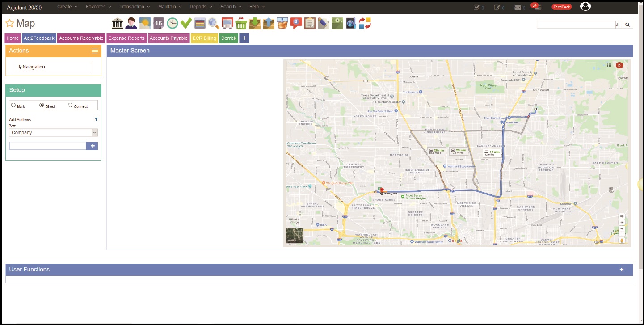This screenshot has width=644, height=325.
Task: Click the red refresh arrows with squares icon
Action: pos(365,23)
